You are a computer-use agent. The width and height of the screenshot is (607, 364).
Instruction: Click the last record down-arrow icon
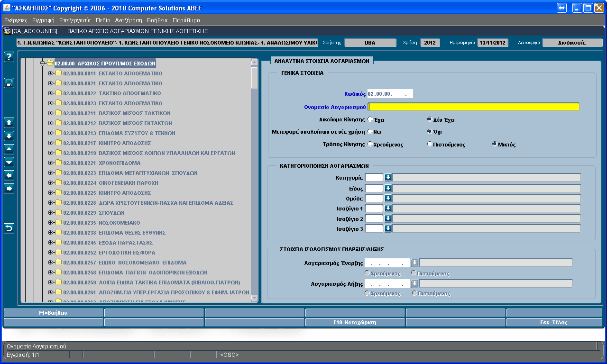point(9,136)
